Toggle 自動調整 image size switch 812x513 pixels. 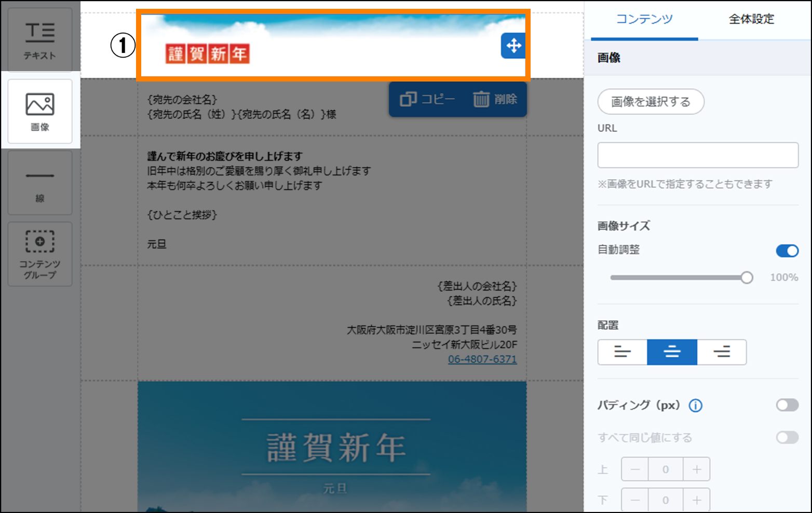[x=787, y=251]
